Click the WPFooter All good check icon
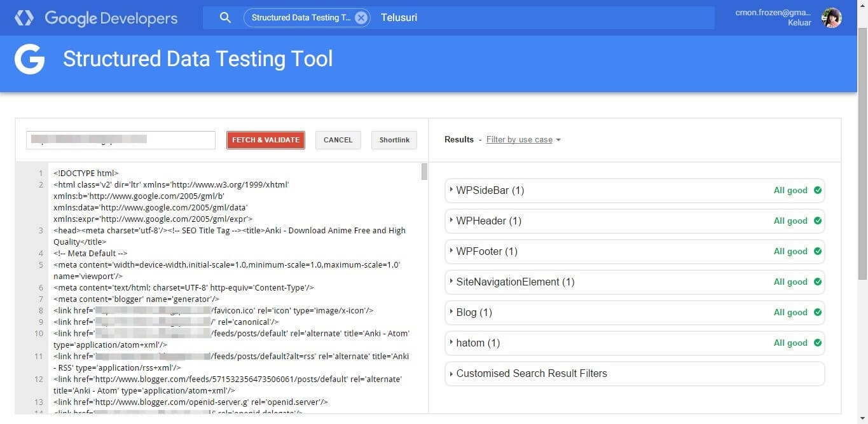Screen dimensions: 868x424 [x=818, y=251]
